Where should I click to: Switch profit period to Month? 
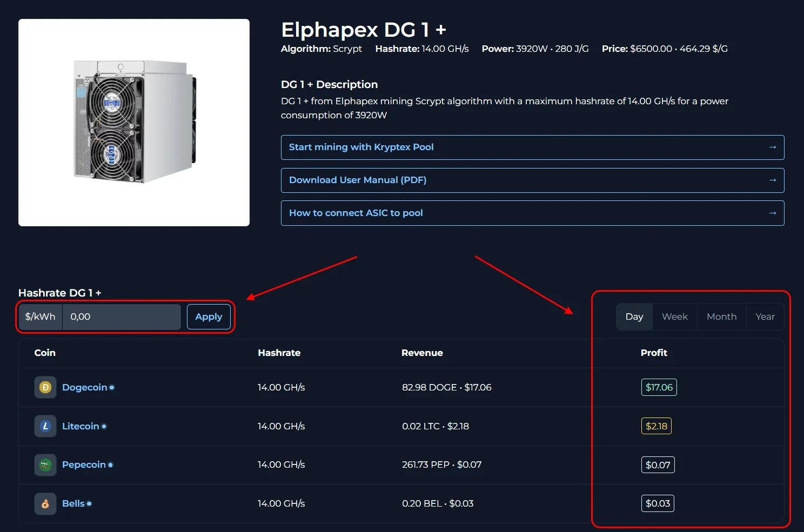[x=721, y=316]
